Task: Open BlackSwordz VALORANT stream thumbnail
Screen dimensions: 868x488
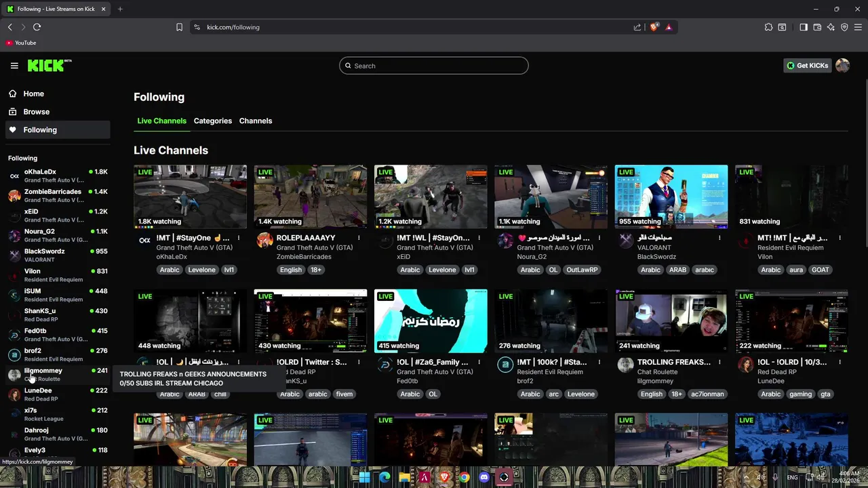Action: (x=671, y=197)
